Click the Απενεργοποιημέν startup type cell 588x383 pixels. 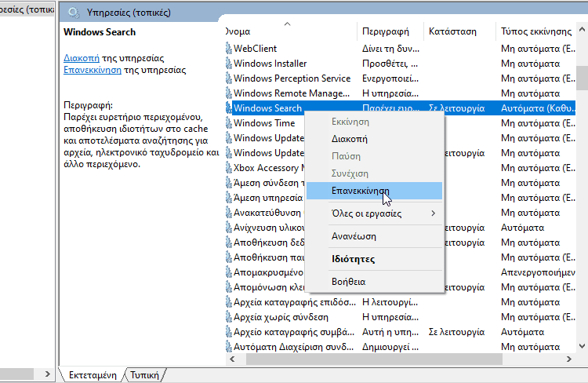pos(537,272)
